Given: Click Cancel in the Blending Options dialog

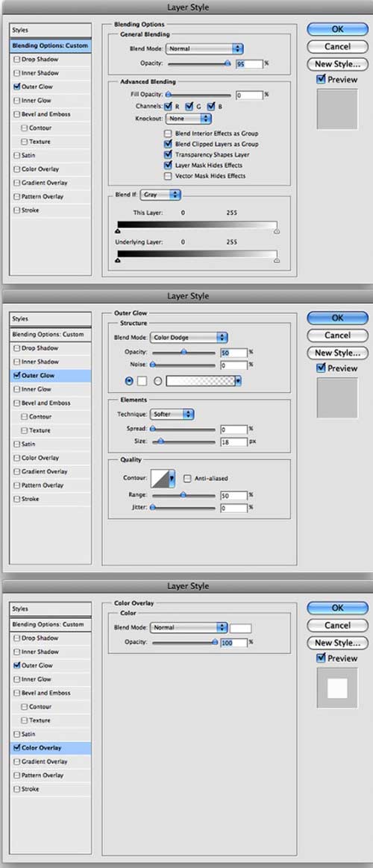Looking at the screenshot, I should [x=338, y=46].
